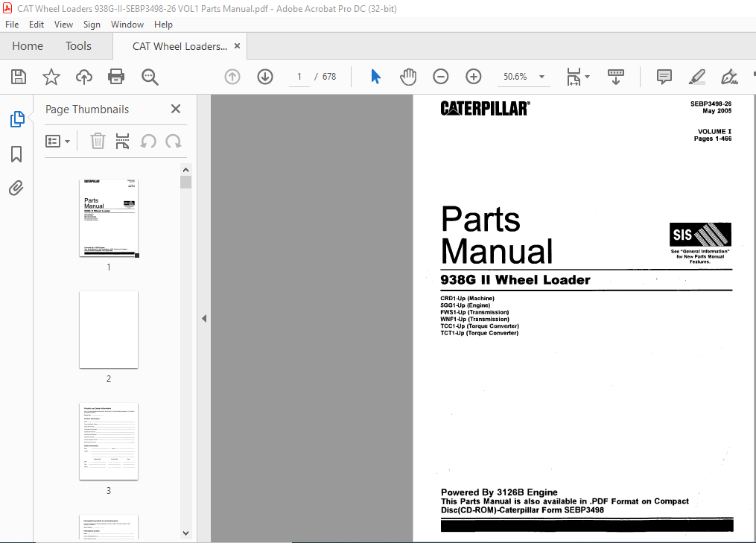This screenshot has height=543, width=756.
Task: Open the thumbnail options menu dropdown
Action: pyautogui.click(x=58, y=142)
